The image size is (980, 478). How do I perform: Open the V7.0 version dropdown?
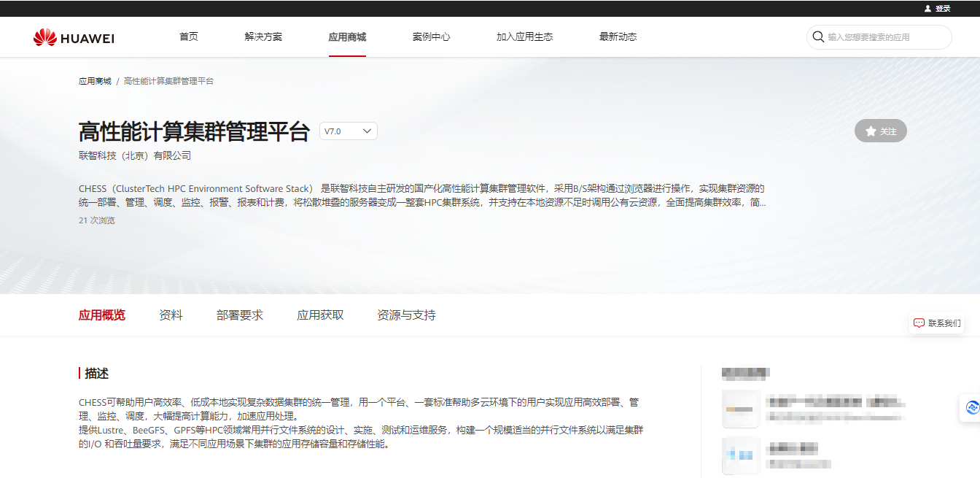pos(349,131)
